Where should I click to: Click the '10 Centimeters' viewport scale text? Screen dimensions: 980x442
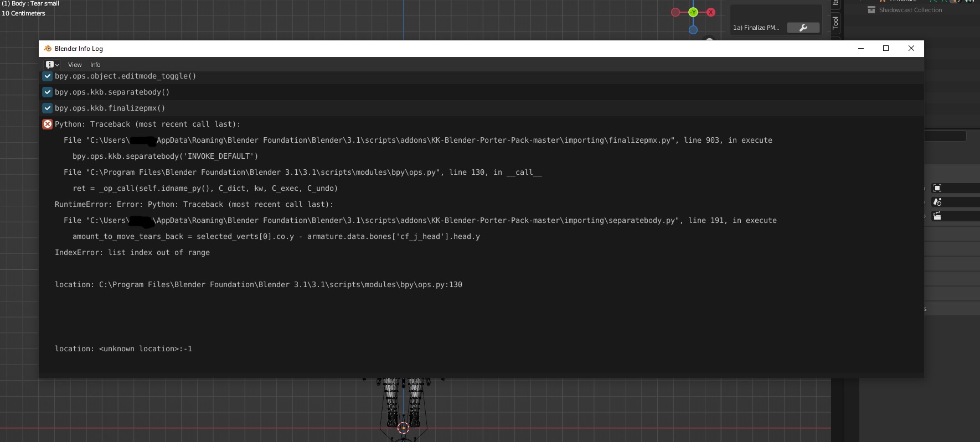tap(23, 13)
